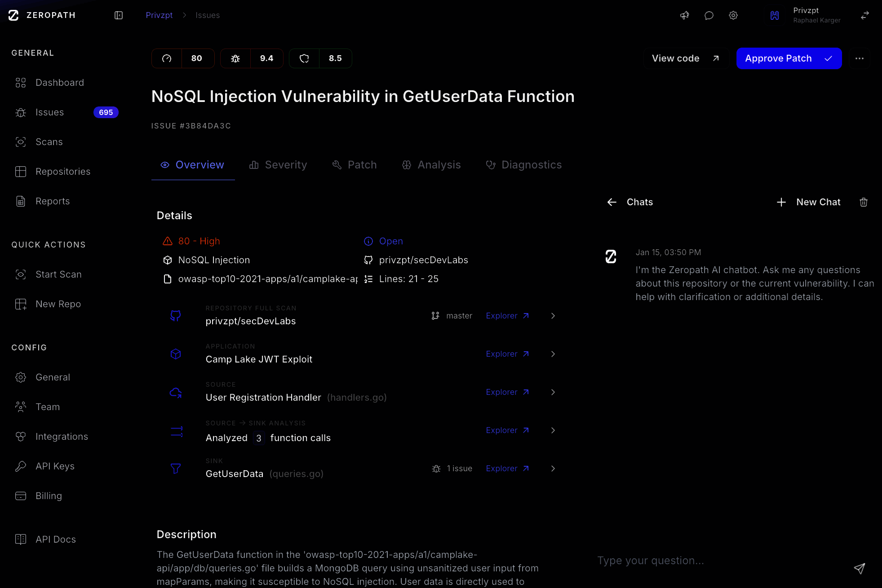The width and height of the screenshot is (882, 588).
Task: Open Explorer link for Camp Lake JWT Exploit
Action: click(x=507, y=354)
